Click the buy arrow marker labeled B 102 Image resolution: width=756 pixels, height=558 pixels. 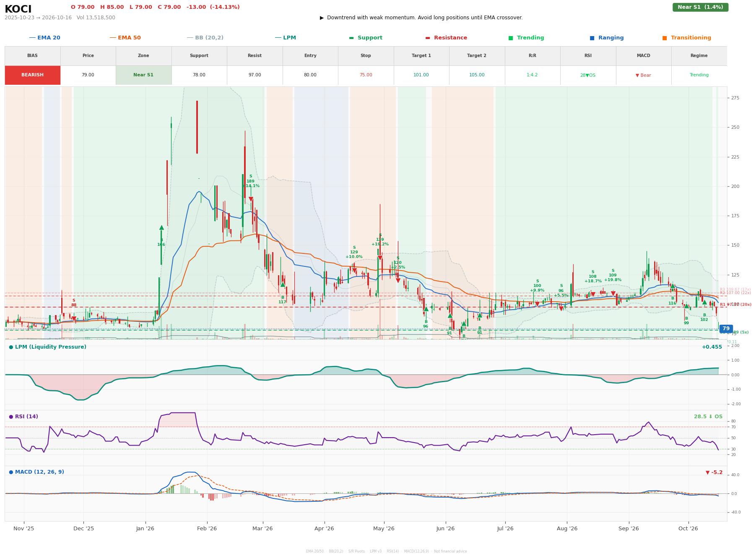tap(704, 302)
